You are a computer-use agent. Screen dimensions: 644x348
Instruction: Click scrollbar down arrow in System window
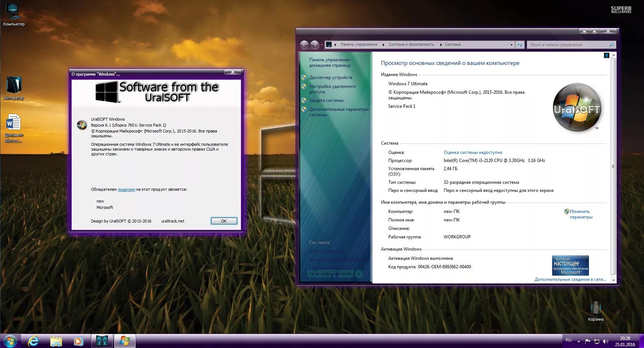tap(614, 280)
